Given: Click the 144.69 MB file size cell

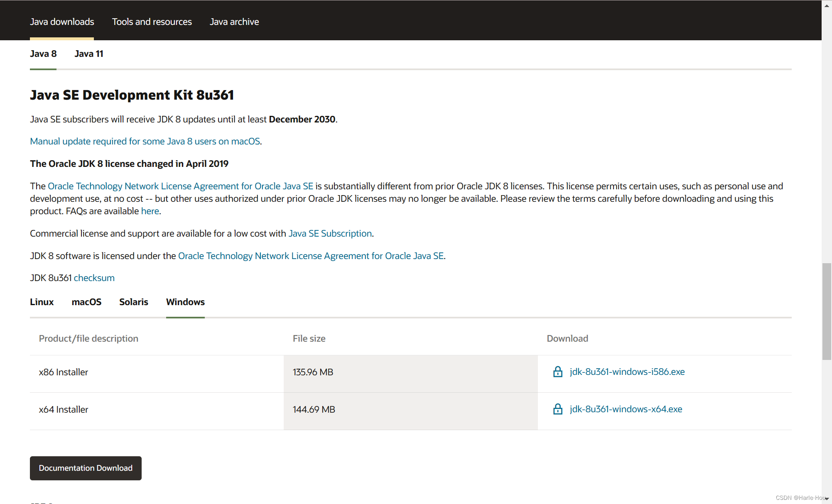Looking at the screenshot, I should [411, 411].
